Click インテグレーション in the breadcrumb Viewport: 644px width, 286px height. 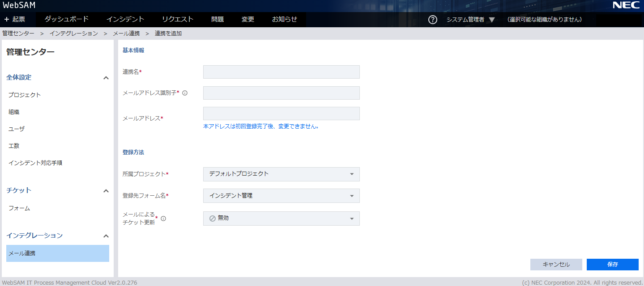coord(74,34)
